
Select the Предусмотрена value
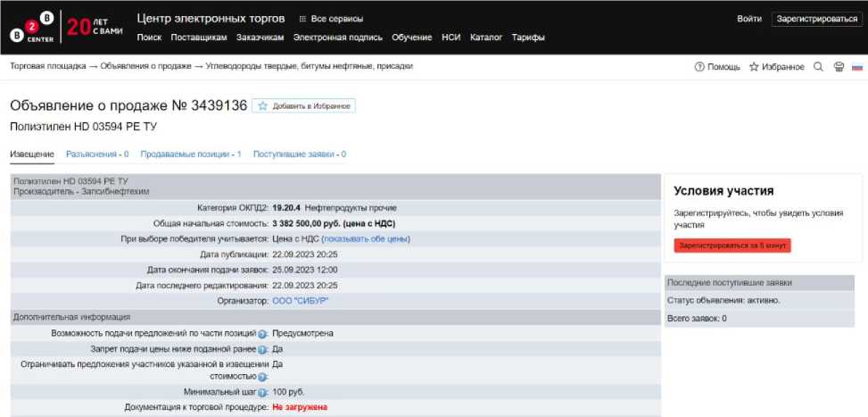click(x=302, y=333)
